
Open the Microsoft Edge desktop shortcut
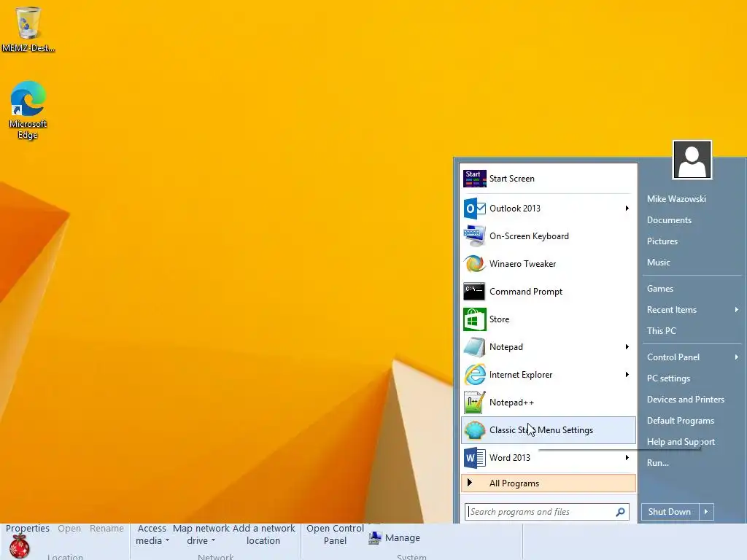point(28,110)
